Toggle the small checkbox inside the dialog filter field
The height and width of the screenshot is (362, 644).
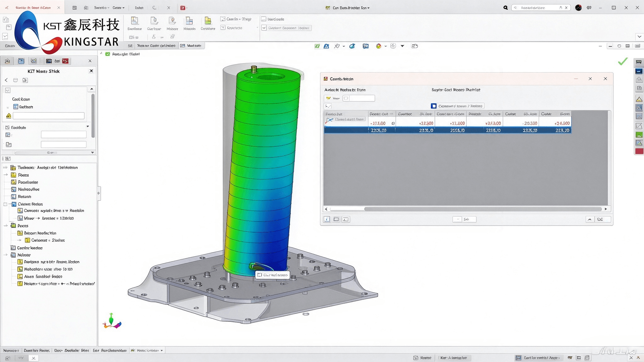(346, 98)
